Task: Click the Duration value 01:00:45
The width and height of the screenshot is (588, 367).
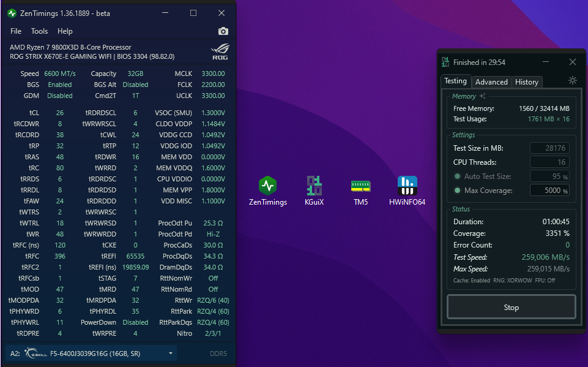Action: click(x=556, y=222)
